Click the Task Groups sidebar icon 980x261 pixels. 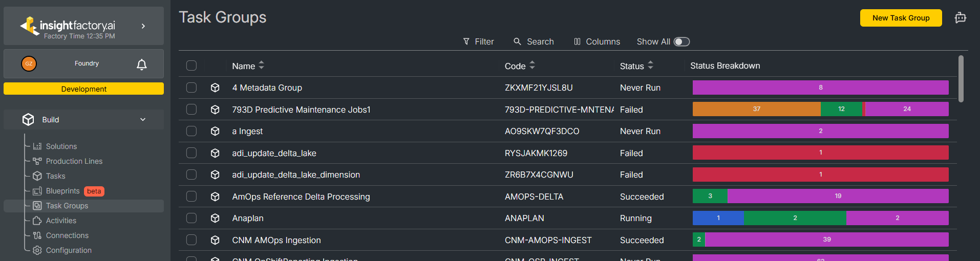tap(37, 206)
